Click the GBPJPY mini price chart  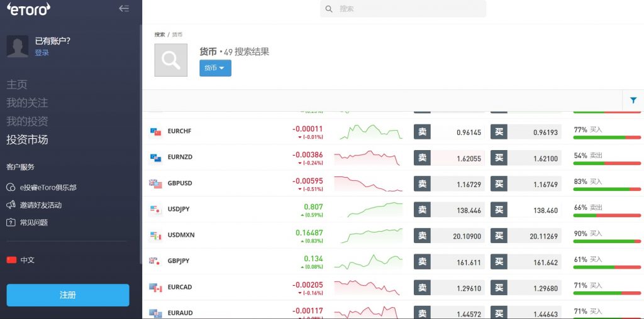369,261
